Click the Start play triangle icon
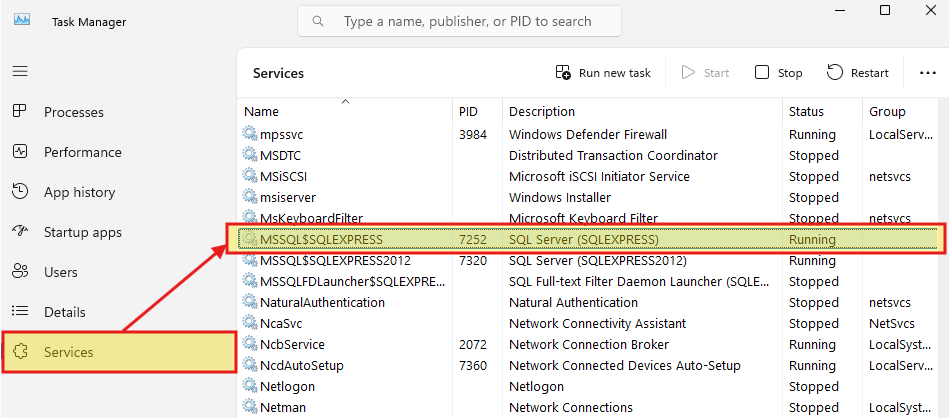This screenshot has height=418, width=949. (x=688, y=73)
